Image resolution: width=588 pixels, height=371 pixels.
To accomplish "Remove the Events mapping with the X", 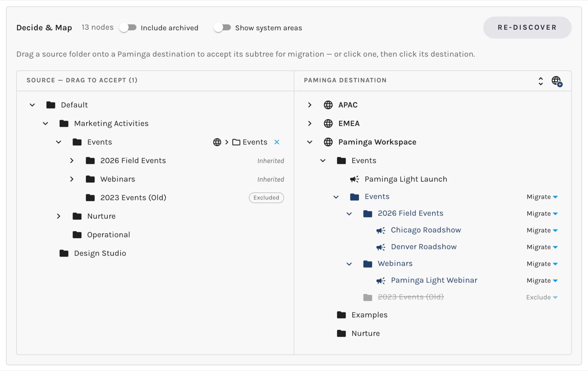I will click(277, 142).
